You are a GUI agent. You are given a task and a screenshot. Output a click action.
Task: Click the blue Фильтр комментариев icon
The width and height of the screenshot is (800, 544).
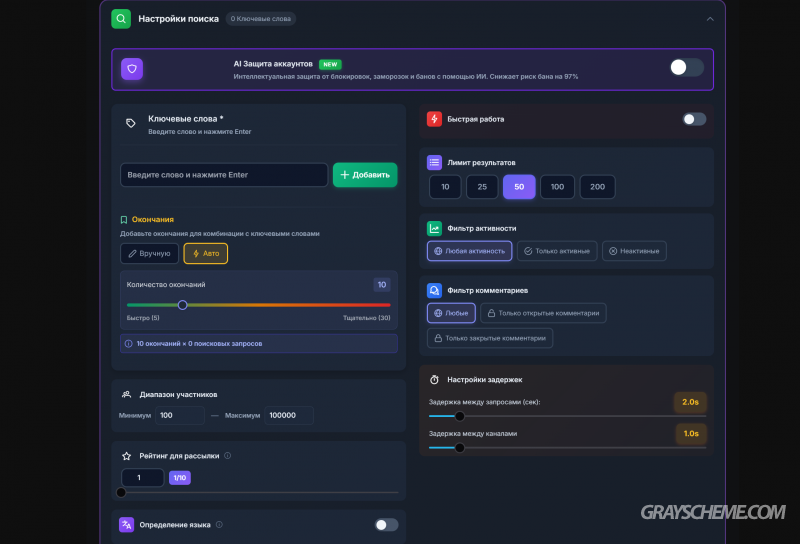pos(434,290)
